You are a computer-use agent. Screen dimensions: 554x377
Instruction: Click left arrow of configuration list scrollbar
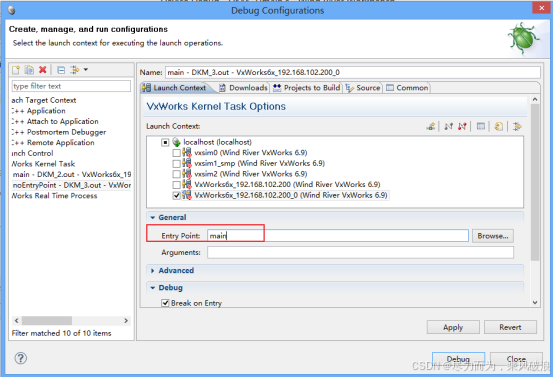pyautogui.click(x=16, y=320)
